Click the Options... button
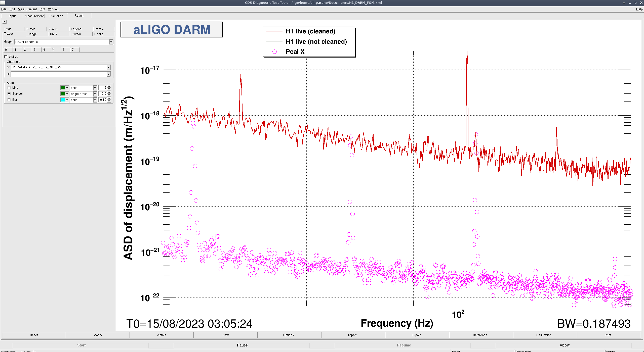Screen dimensions: 644x352 tap(290, 335)
